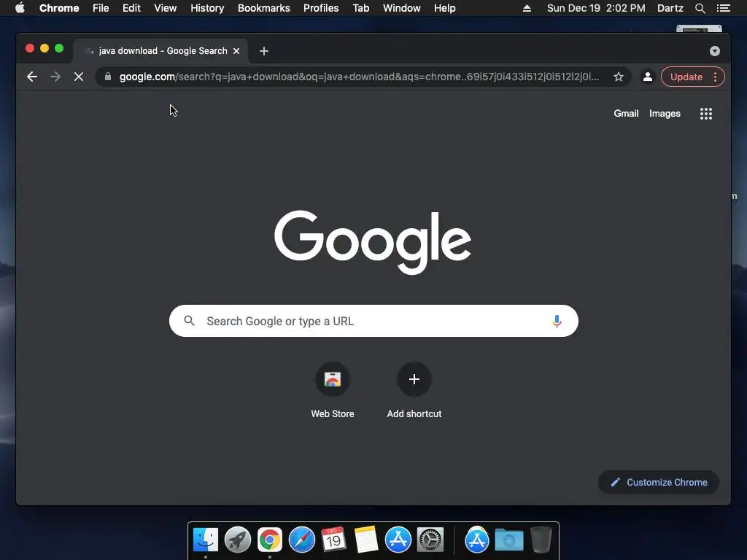Open the Apple menu

tap(20, 8)
